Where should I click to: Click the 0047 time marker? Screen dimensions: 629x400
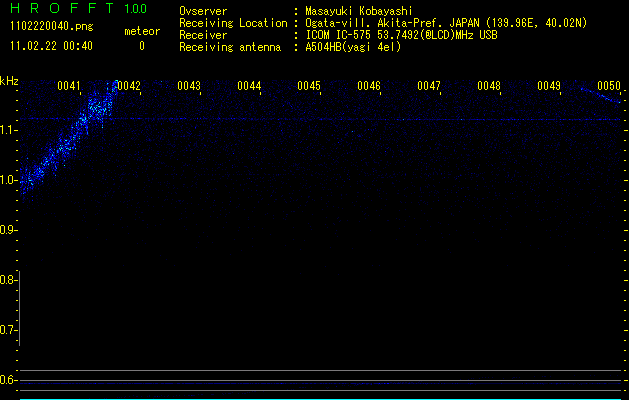click(429, 86)
